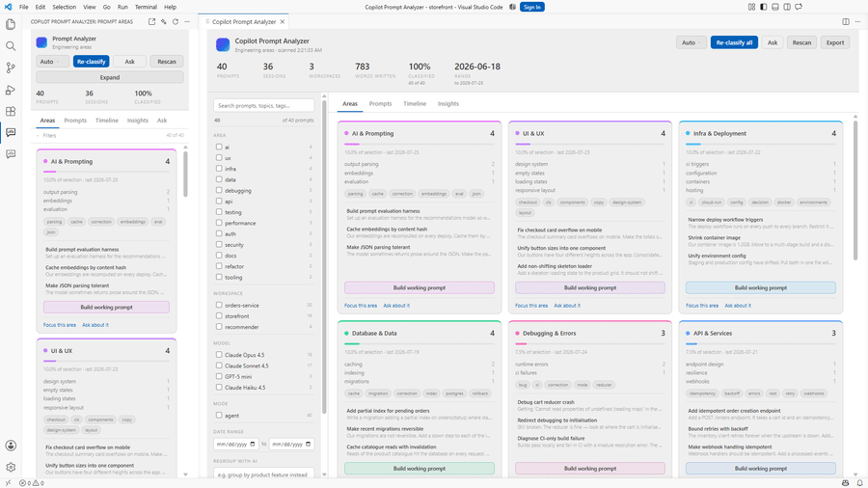Image resolution: width=868 pixels, height=488 pixels.
Task: Click the sparkle re-classify icon in the sidebar header
Action: tap(164, 21)
